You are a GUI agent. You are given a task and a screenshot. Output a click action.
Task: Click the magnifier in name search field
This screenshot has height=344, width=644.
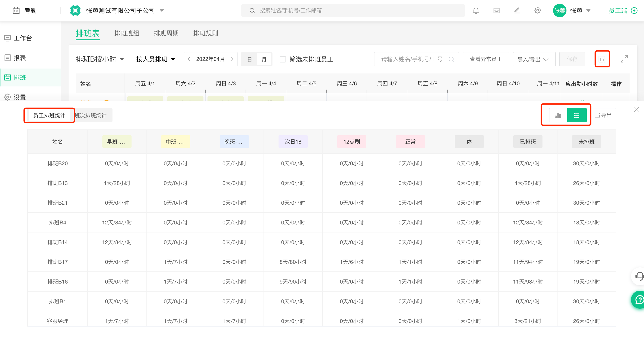[451, 59]
